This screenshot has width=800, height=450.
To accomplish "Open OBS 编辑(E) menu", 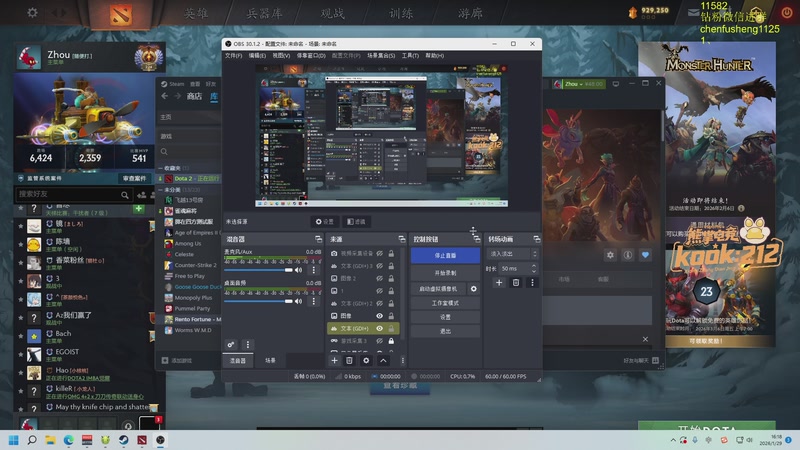I will 257,56.
